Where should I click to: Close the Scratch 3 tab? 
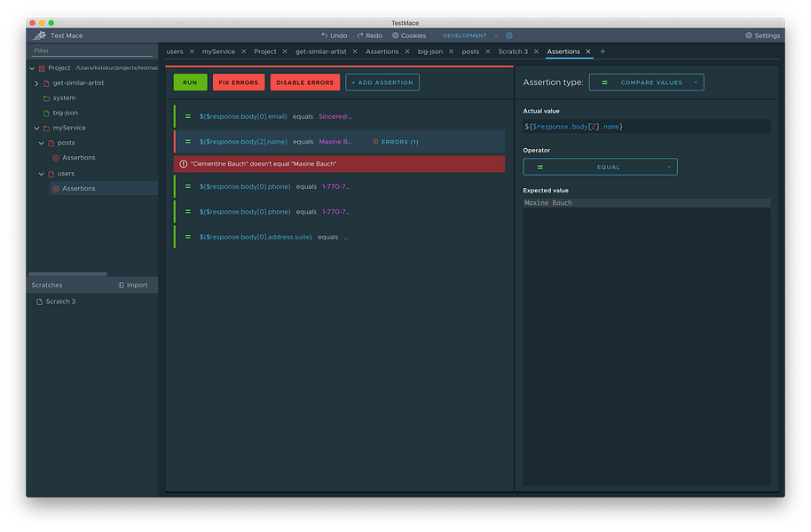coord(536,51)
